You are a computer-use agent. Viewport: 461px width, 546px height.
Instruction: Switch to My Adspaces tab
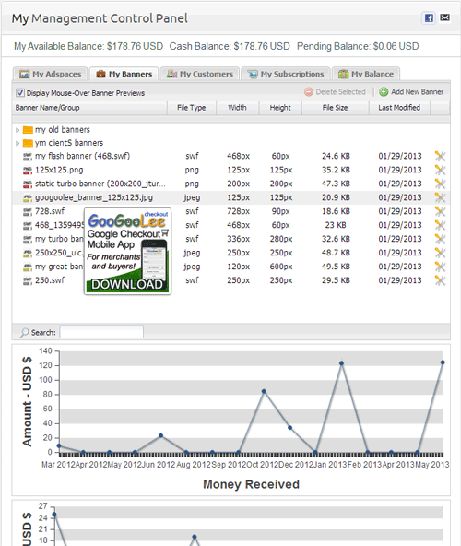50,74
